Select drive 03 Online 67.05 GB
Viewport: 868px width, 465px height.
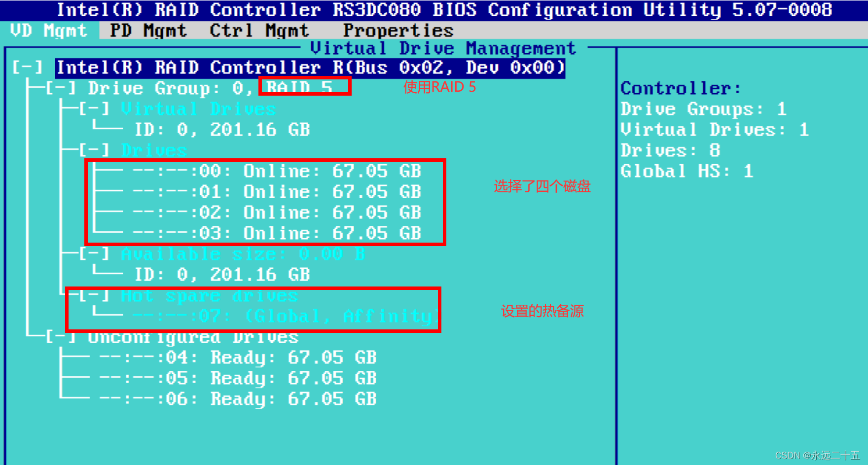pos(277,233)
